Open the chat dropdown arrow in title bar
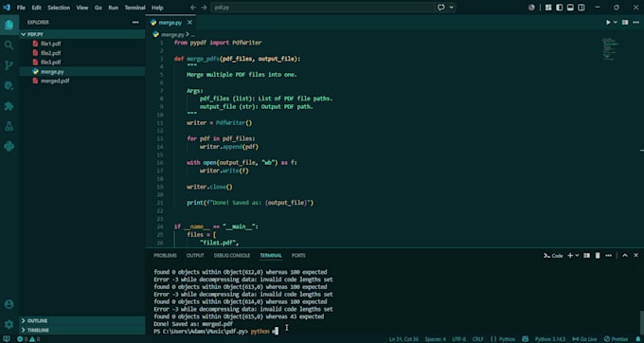 pyautogui.click(x=452, y=8)
